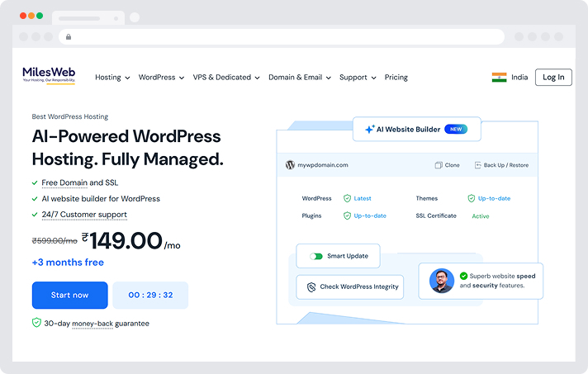
Task: Click the NEW badge
Action: pyautogui.click(x=456, y=129)
